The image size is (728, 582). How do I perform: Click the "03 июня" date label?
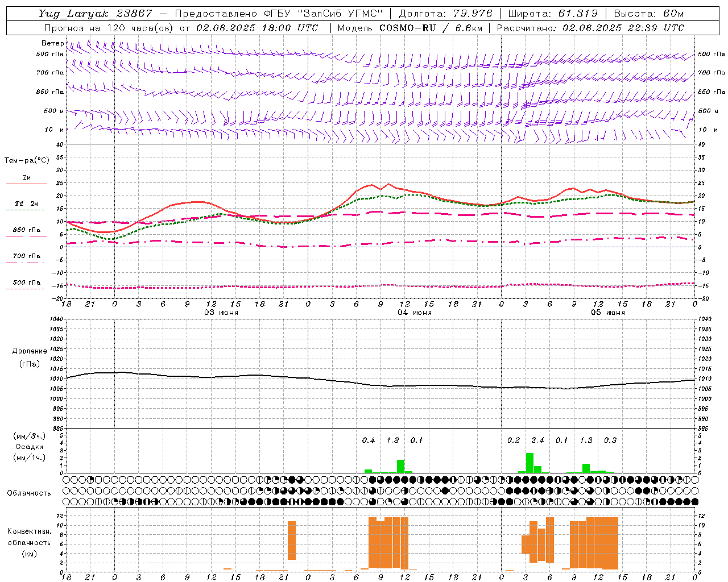[221, 313]
